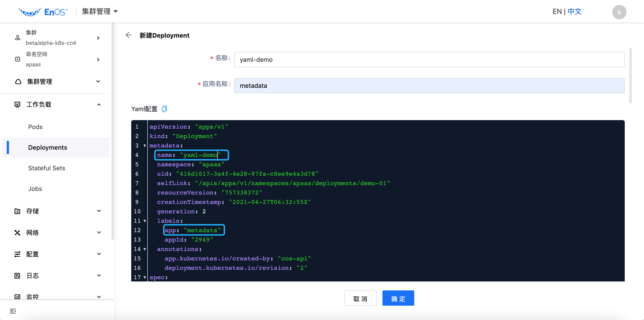Open the 存储 storage section icon
The image size is (644, 320).
17,211
